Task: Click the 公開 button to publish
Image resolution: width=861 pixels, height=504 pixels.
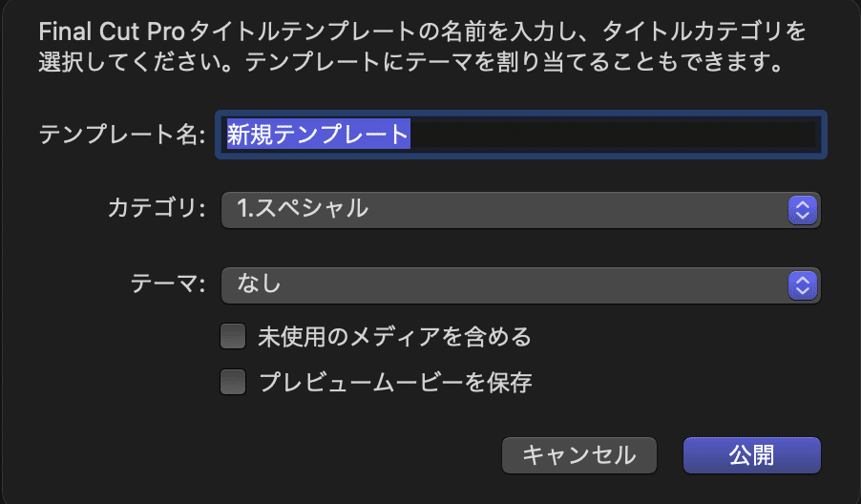Action: point(751,454)
